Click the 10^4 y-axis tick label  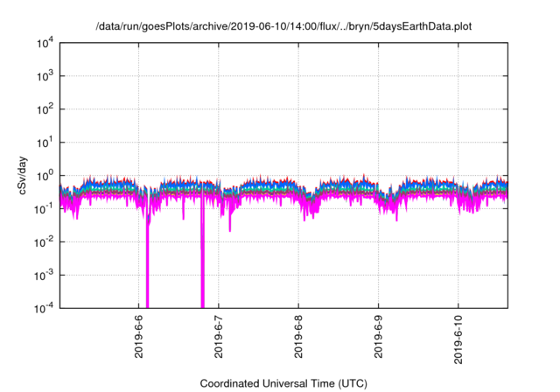[45, 44]
